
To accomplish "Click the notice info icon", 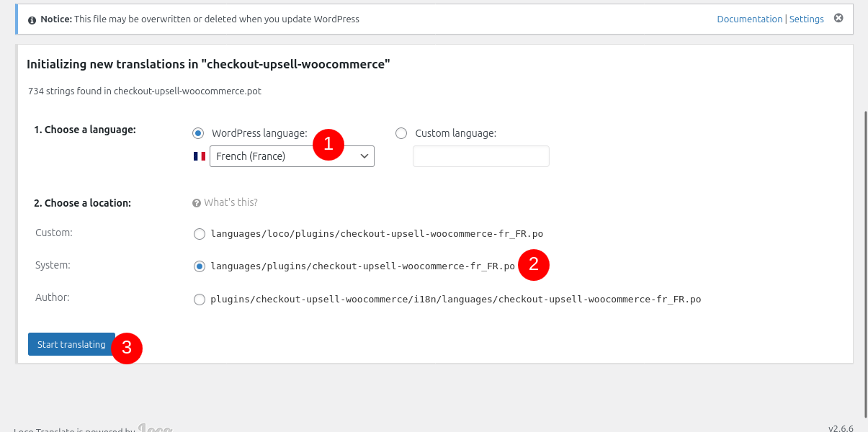I will click(x=32, y=19).
